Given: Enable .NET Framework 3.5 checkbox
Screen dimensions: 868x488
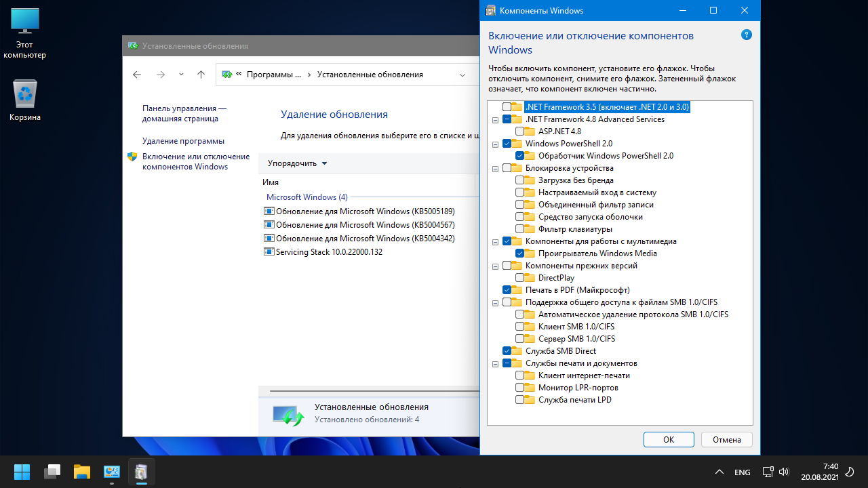Looking at the screenshot, I should click(x=507, y=107).
